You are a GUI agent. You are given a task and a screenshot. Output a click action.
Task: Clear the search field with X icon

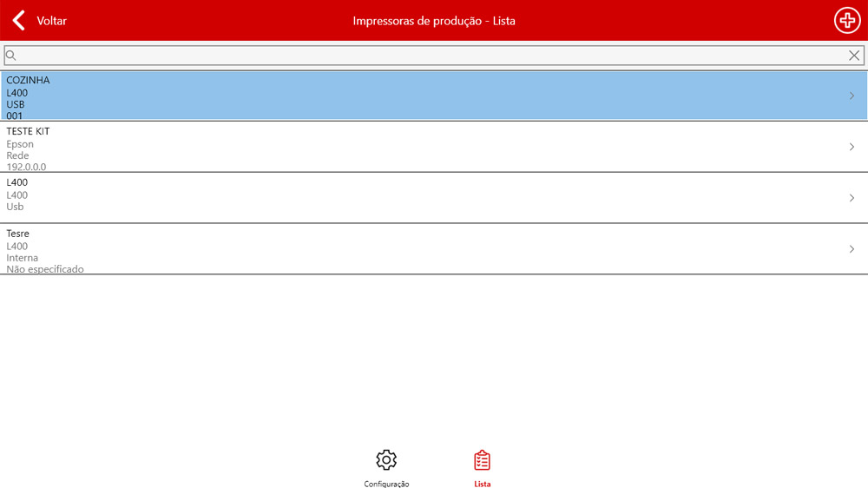[854, 56]
